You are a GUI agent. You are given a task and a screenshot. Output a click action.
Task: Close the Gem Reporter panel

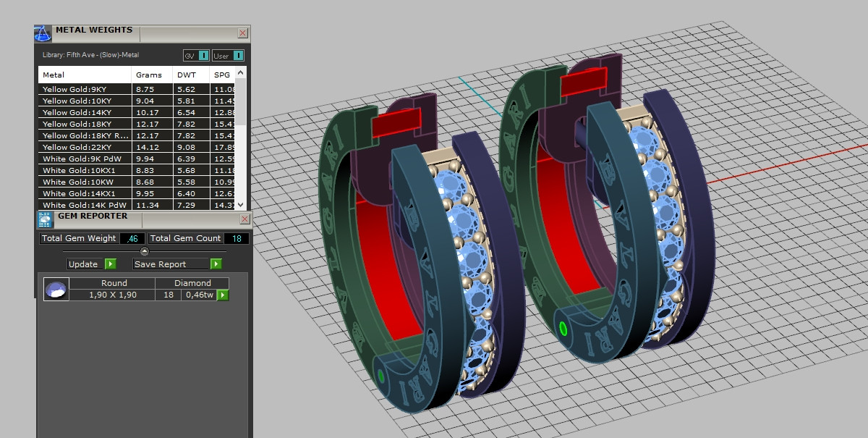(244, 219)
